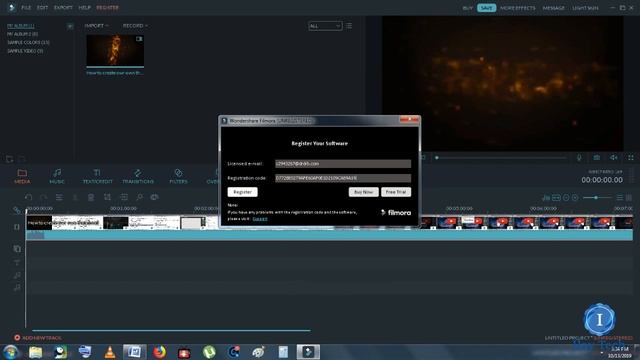Click the crop icon in timeline toolbar

107,198
